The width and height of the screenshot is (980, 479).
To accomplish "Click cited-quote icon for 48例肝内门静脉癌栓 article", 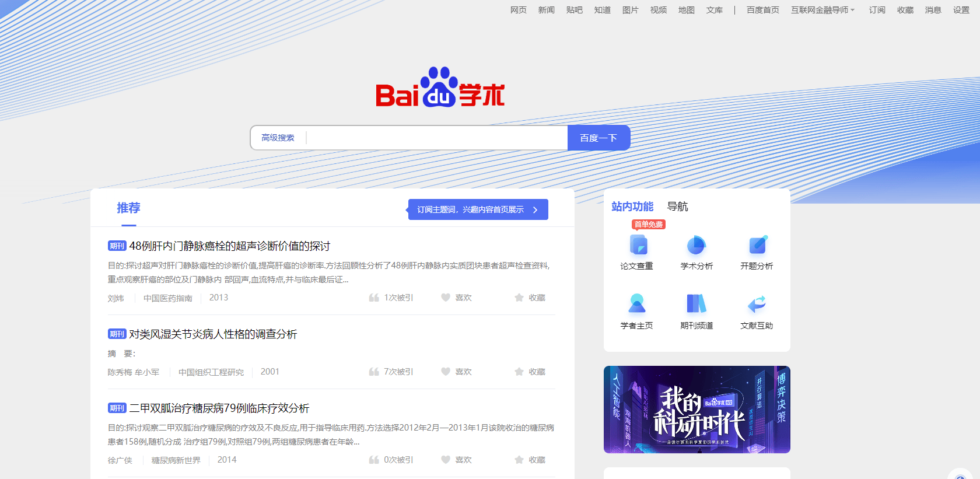I will pos(374,298).
